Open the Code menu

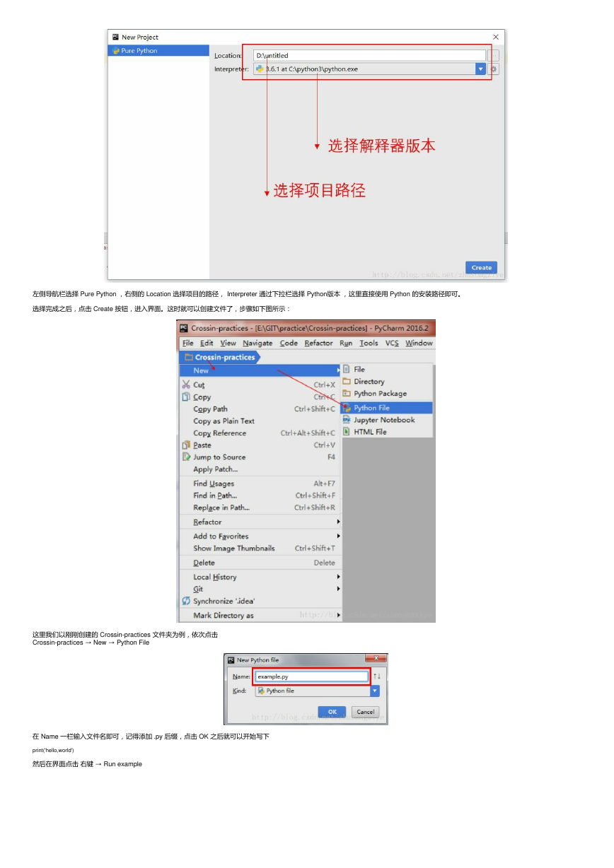[x=289, y=343]
